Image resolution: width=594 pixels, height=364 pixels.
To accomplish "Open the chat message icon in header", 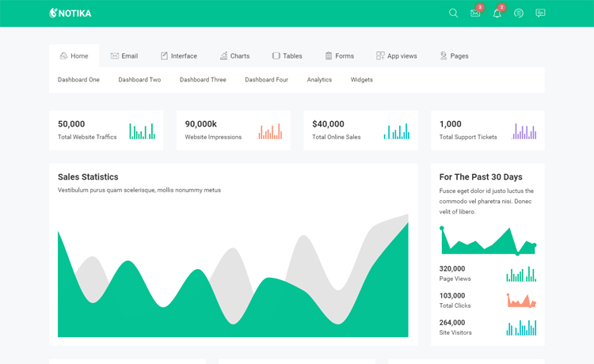I will point(540,13).
